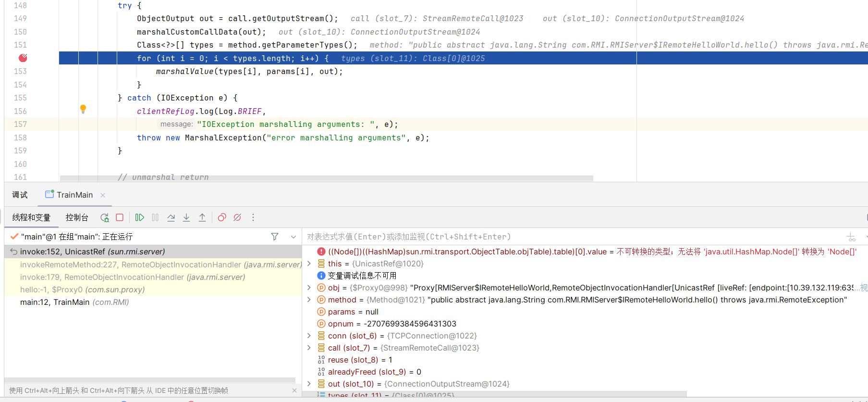The width and height of the screenshot is (868, 402).
Task: Click the yellow lightbulb intention icon
Action: pyautogui.click(x=83, y=109)
